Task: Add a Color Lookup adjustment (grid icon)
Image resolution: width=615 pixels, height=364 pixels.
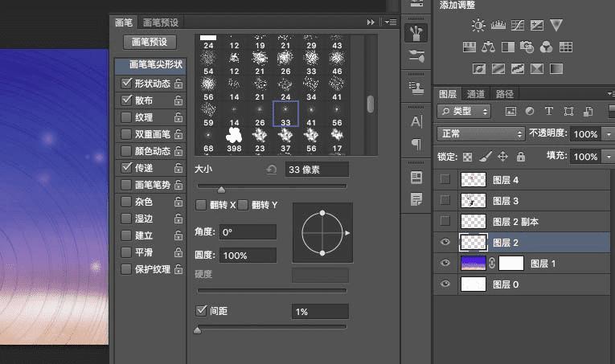Action: click(x=566, y=47)
